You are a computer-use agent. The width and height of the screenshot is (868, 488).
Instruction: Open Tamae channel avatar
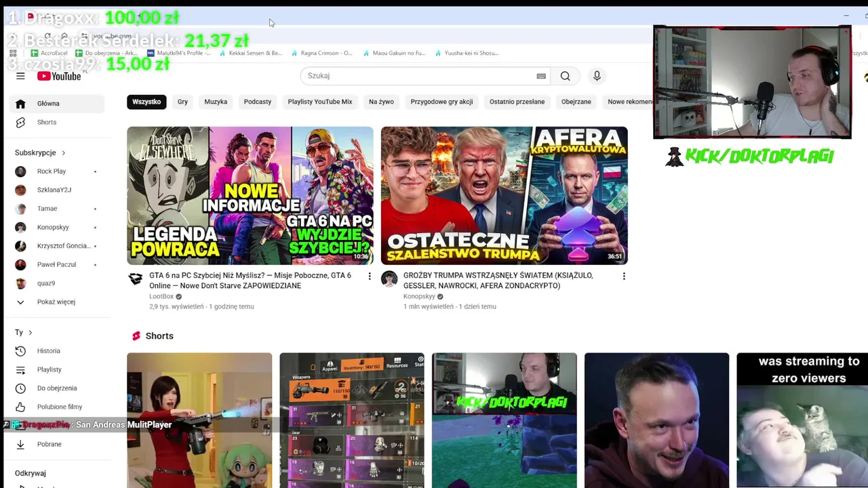(20, 209)
